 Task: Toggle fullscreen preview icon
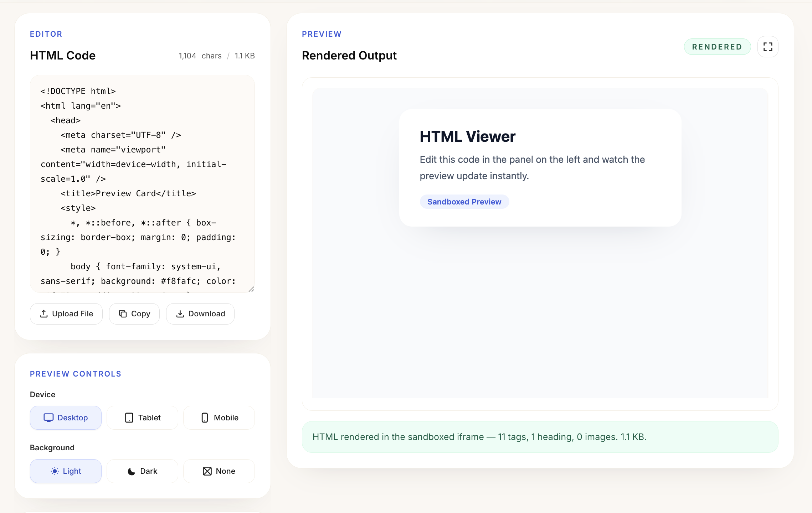[768, 47]
